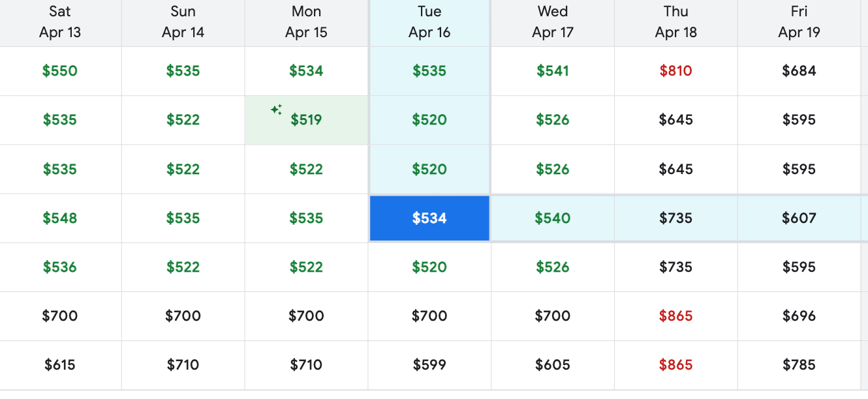Viewport: 868px width, 399px height.
Task: Select the $536 price under Sat Apr 13
Action: tap(60, 267)
